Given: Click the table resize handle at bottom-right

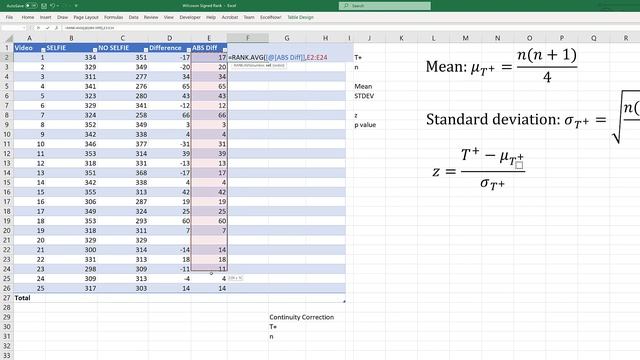Looking at the screenshot, I should coord(344,301).
